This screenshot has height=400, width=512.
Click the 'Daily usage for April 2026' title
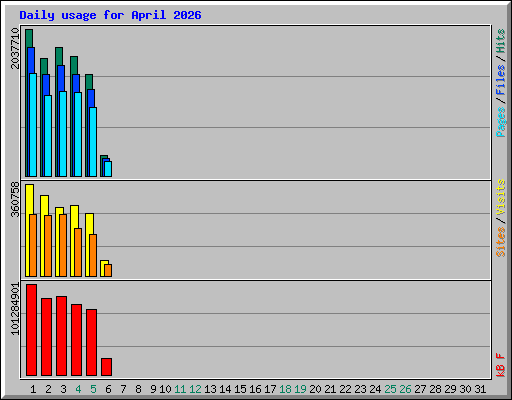[x=110, y=15]
